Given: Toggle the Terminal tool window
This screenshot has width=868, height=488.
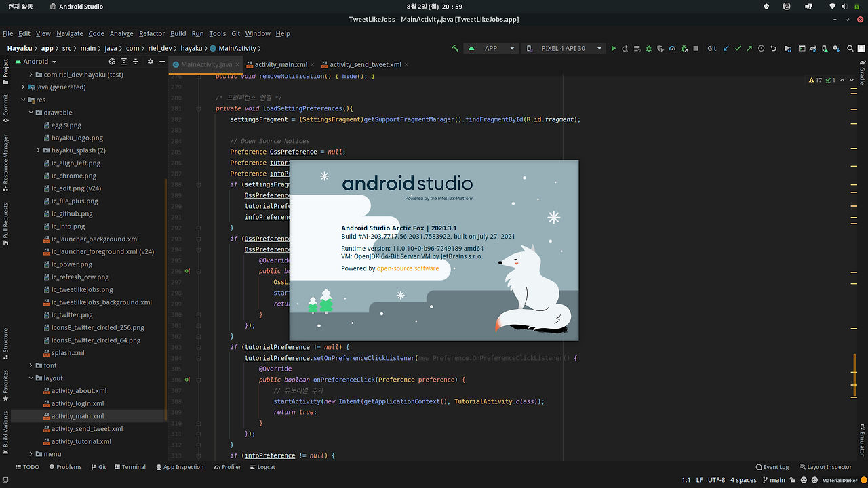Looking at the screenshot, I should [130, 467].
